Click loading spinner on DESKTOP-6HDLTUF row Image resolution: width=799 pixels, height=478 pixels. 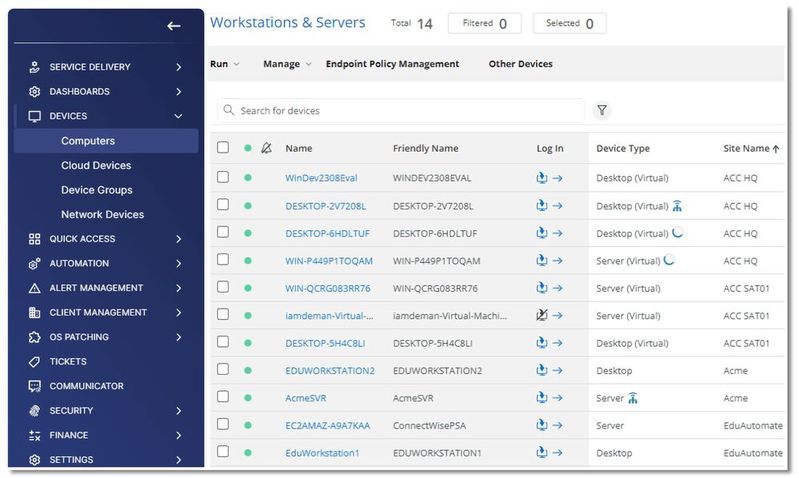click(x=677, y=232)
